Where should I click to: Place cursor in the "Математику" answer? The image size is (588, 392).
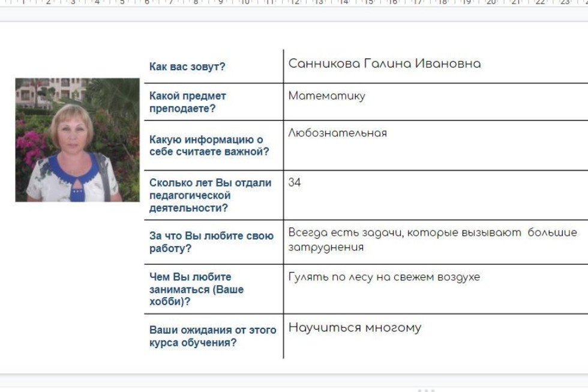coord(326,96)
